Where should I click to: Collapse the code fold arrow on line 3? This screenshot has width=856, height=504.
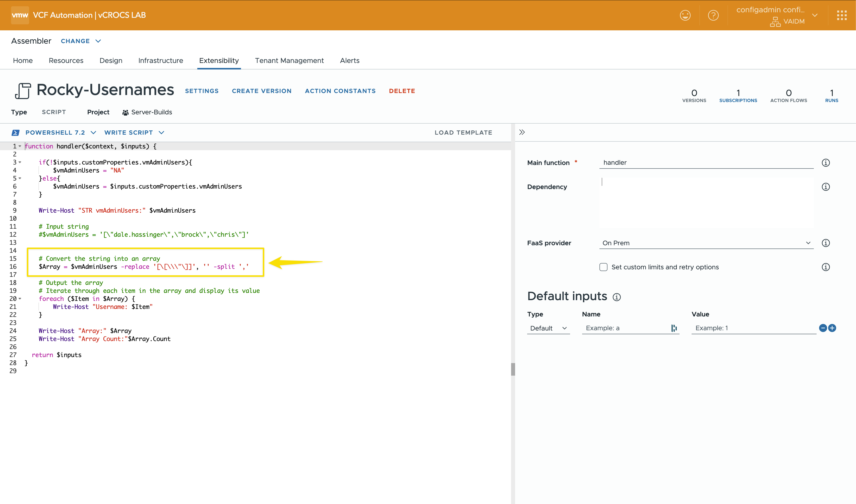[20, 162]
